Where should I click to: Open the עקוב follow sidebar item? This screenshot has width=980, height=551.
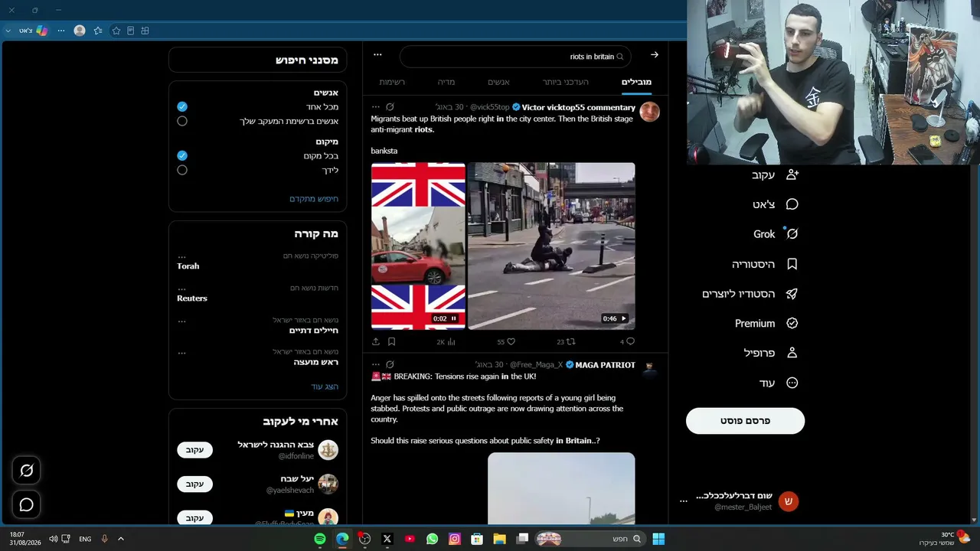tap(776, 174)
